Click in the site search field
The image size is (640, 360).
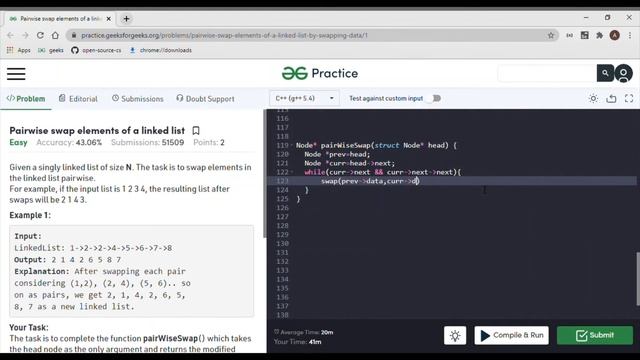click(x=547, y=73)
